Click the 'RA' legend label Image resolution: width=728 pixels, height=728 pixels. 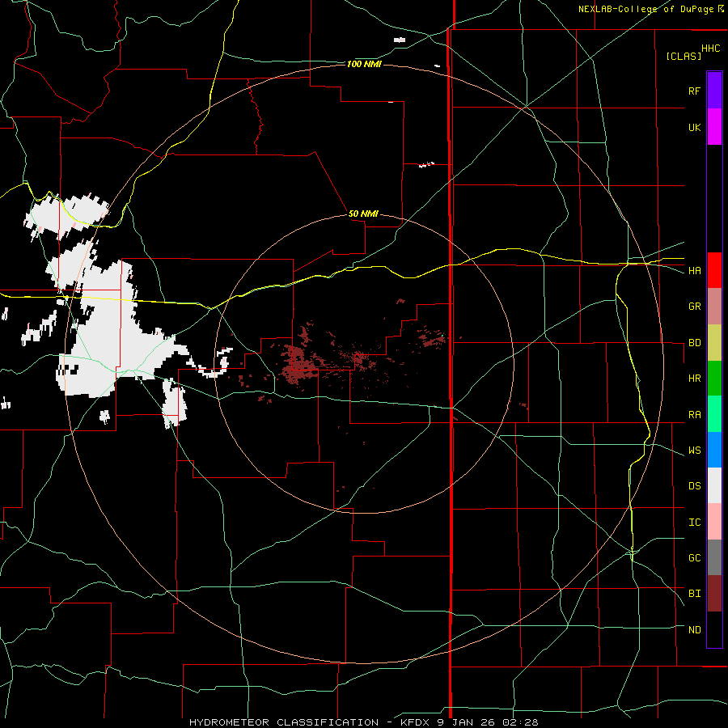pos(695,414)
